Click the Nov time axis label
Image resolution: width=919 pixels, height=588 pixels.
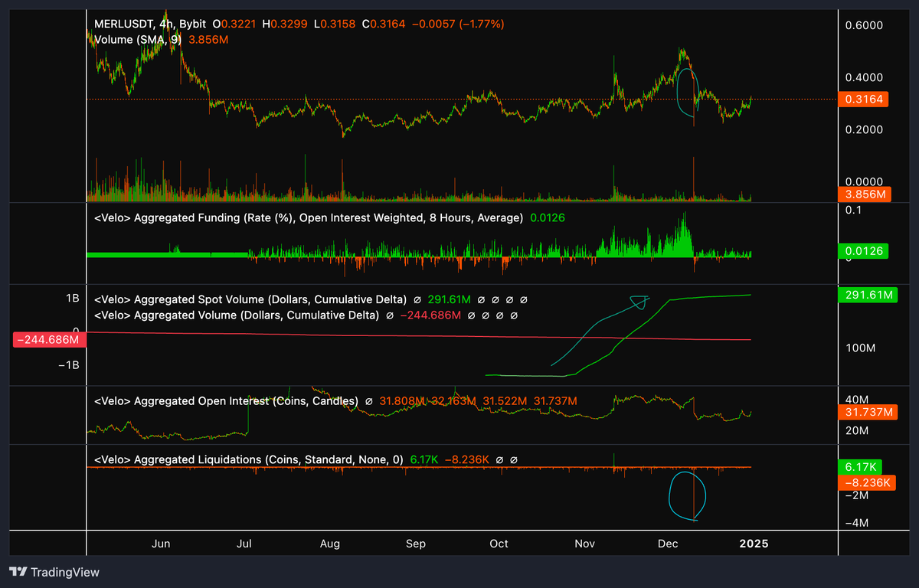pyautogui.click(x=584, y=544)
